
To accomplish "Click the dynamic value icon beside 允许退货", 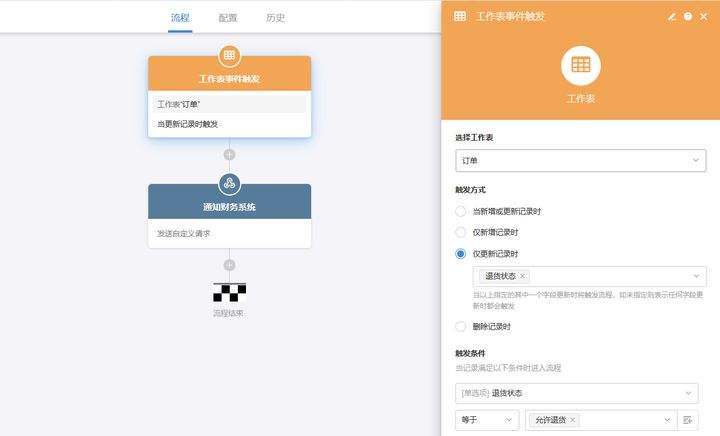I will tap(687, 420).
